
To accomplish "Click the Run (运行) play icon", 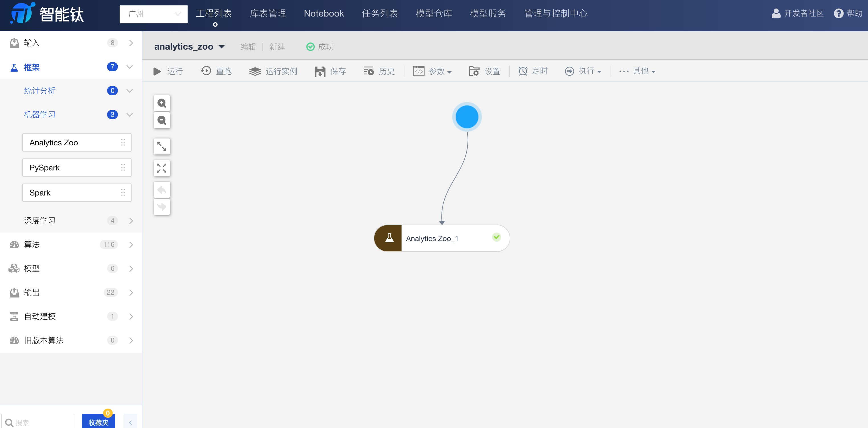I will [157, 71].
